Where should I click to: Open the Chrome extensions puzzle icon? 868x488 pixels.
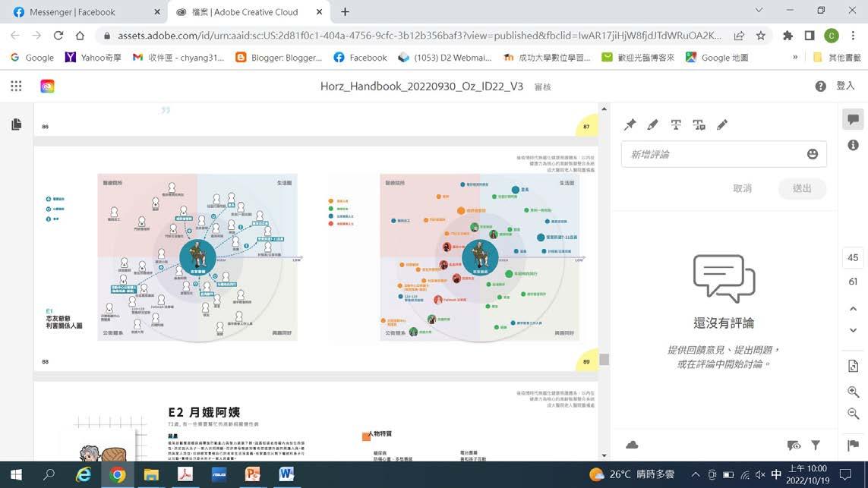pyautogui.click(x=788, y=36)
